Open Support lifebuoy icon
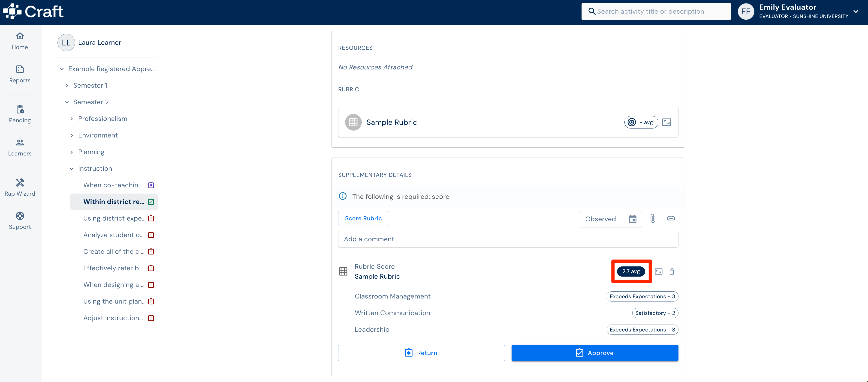 (20, 216)
